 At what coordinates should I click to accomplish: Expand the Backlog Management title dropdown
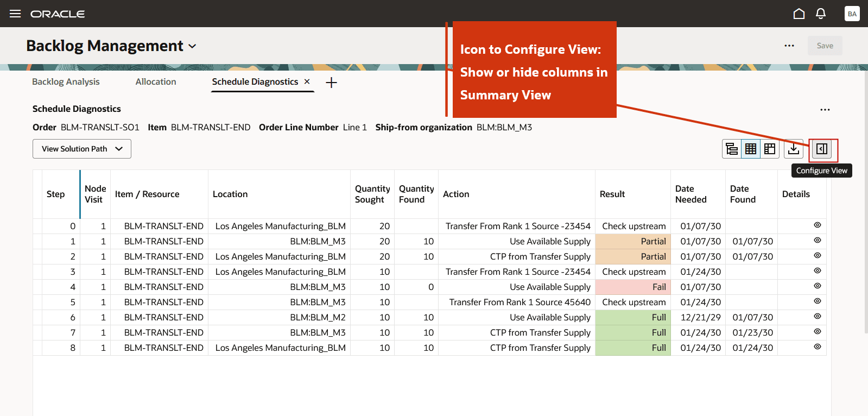point(192,47)
